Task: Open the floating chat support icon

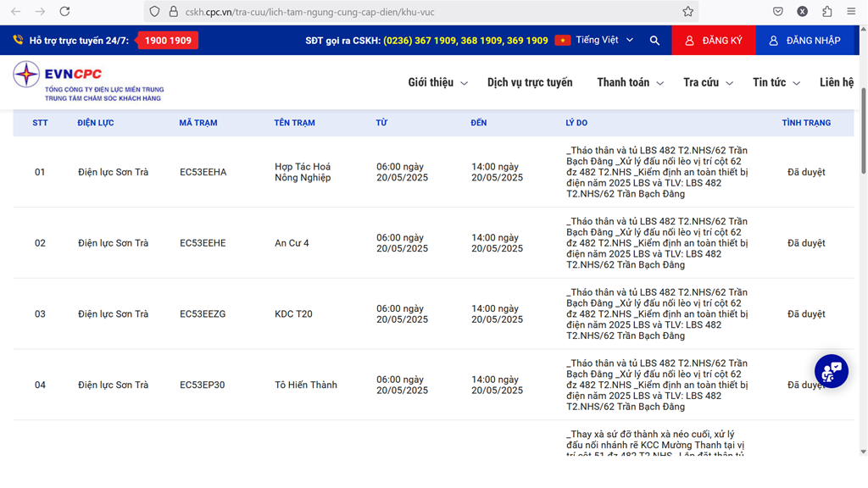Action: click(831, 371)
